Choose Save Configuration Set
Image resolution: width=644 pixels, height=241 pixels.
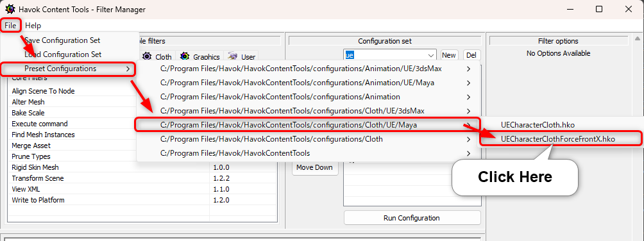coord(62,40)
